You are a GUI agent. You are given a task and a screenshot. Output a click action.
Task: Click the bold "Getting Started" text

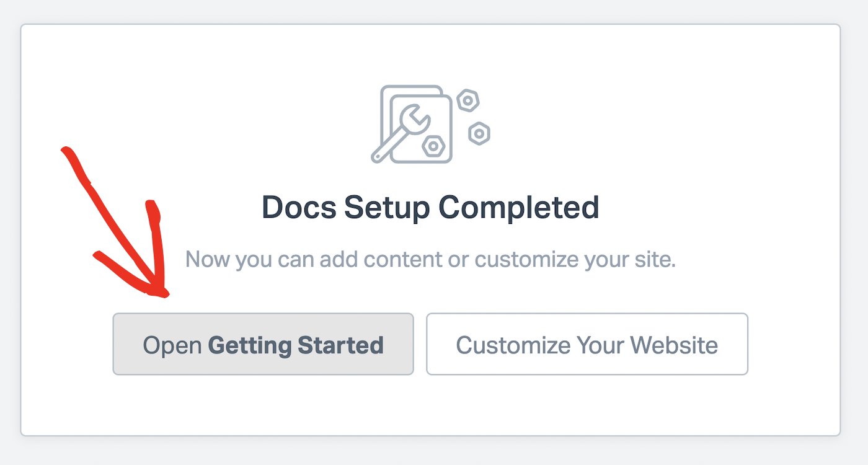(x=296, y=345)
